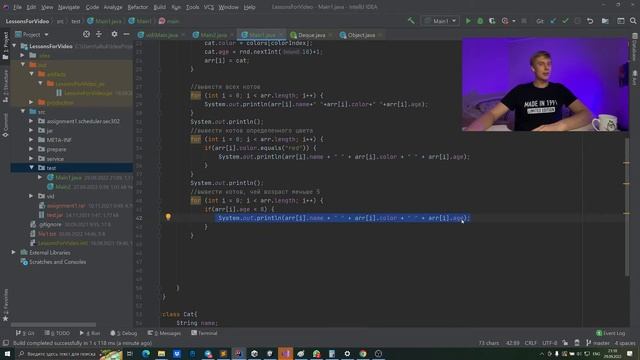Open the Project tool window side tab
Viewport: 640px width, 360px height.
[x=5, y=46]
